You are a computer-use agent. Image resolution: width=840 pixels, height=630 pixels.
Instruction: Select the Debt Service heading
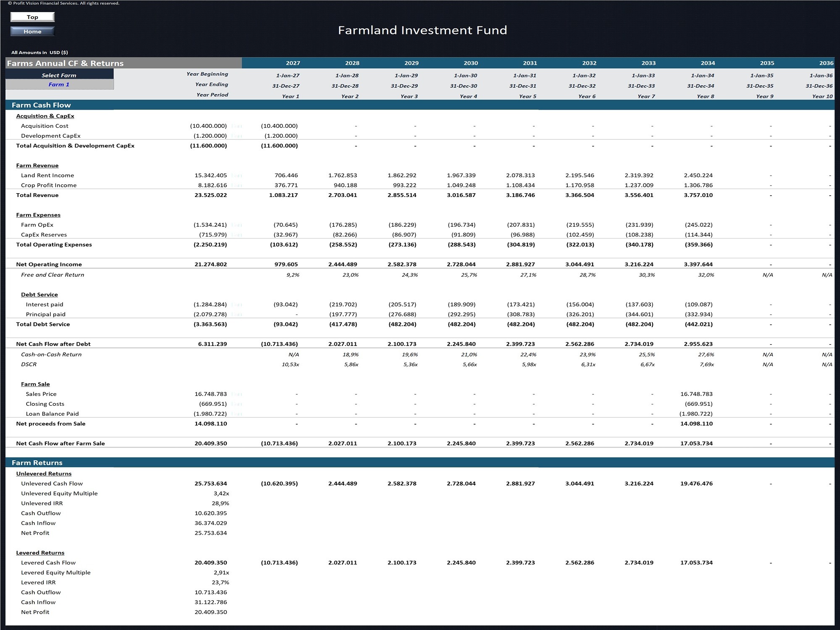pos(39,294)
